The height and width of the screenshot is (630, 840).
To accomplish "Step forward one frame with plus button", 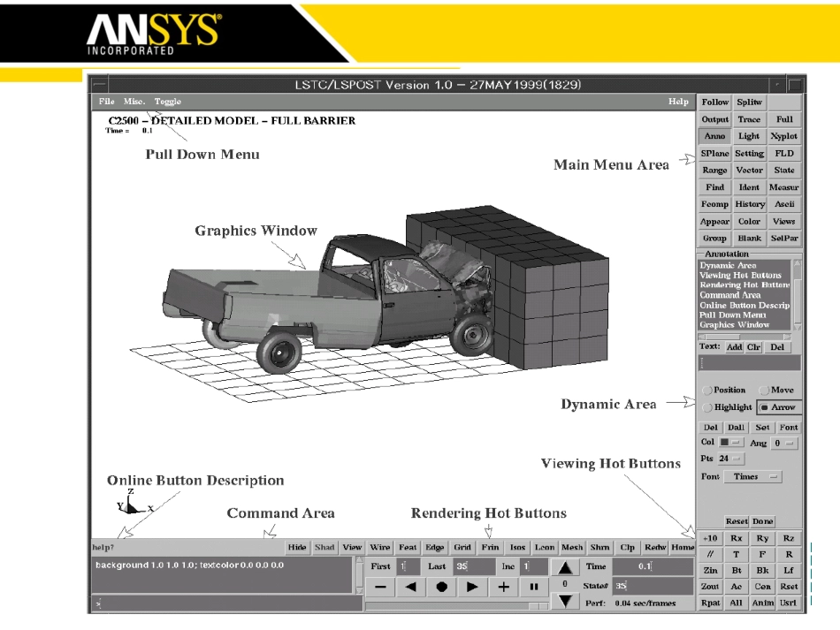I will click(x=503, y=587).
